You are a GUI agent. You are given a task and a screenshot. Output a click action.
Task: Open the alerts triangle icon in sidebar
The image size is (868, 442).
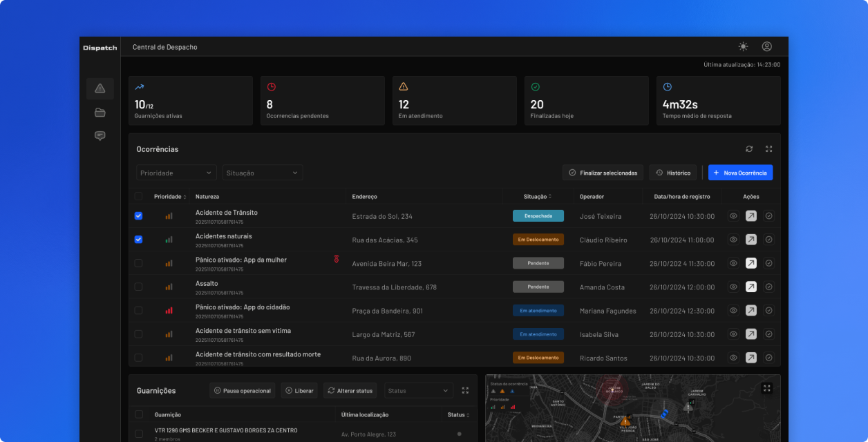click(x=100, y=88)
